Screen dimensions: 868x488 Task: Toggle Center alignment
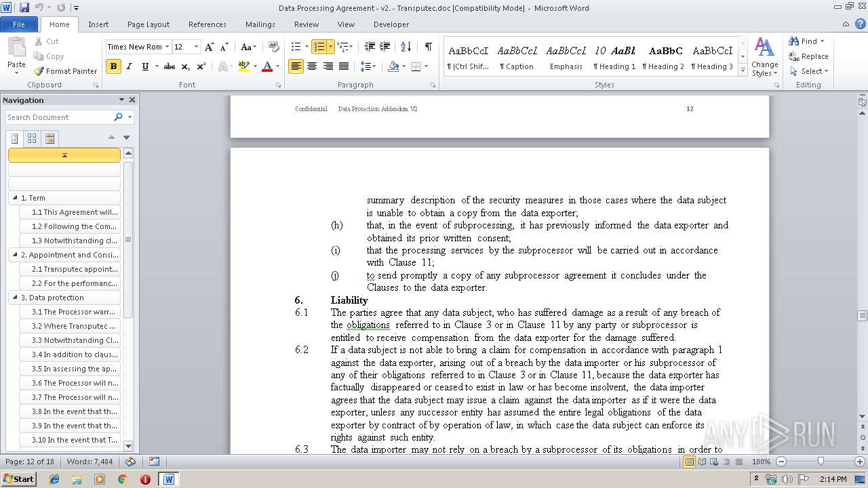tap(312, 66)
